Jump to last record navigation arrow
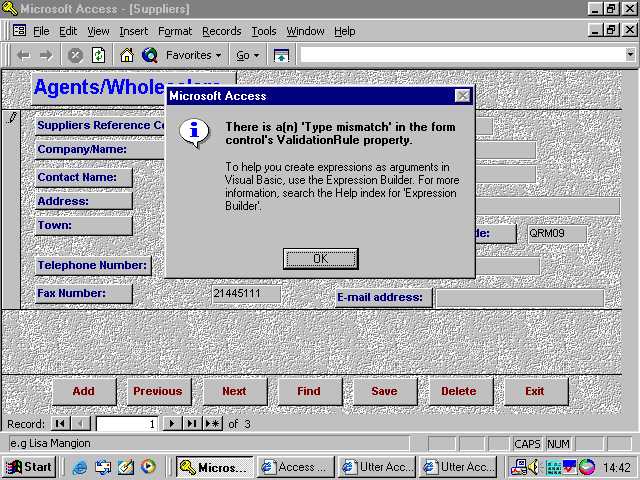 [x=192, y=424]
